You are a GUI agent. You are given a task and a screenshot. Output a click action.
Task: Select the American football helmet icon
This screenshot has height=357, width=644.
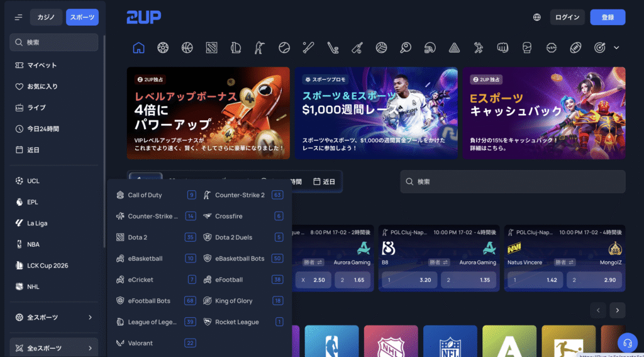tap(430, 48)
